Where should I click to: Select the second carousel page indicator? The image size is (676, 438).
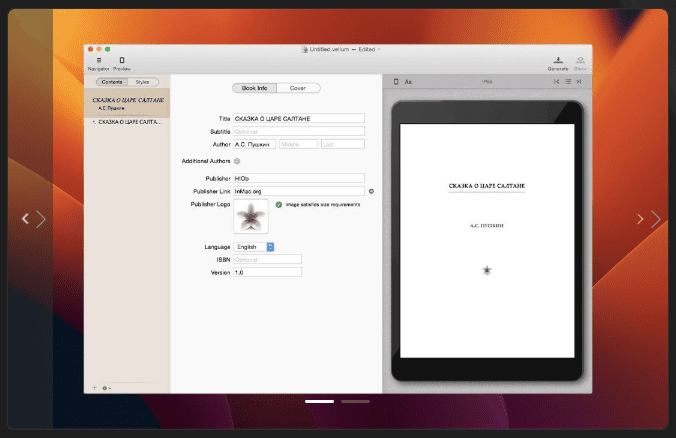[355, 401]
